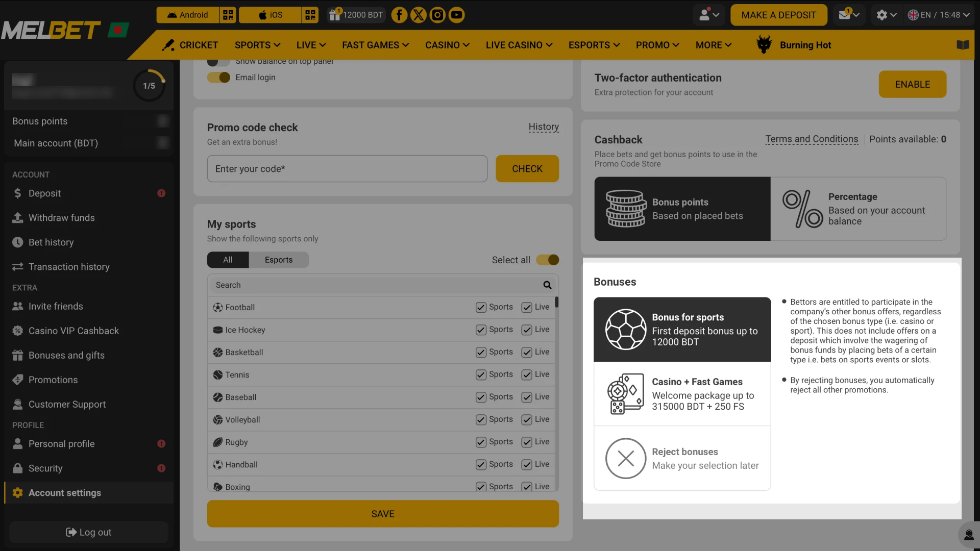Open the Invite friends icon
The height and width of the screenshot is (551, 980).
[18, 306]
